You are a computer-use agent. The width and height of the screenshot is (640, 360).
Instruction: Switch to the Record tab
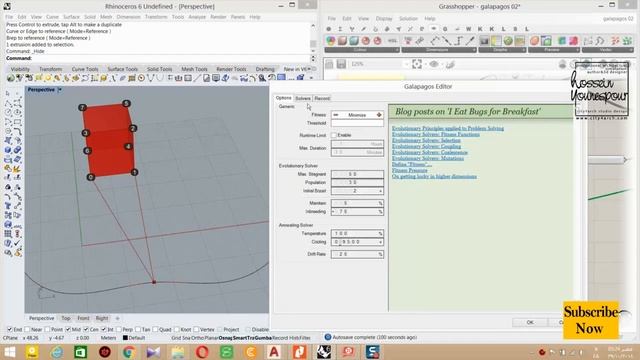tap(322, 98)
